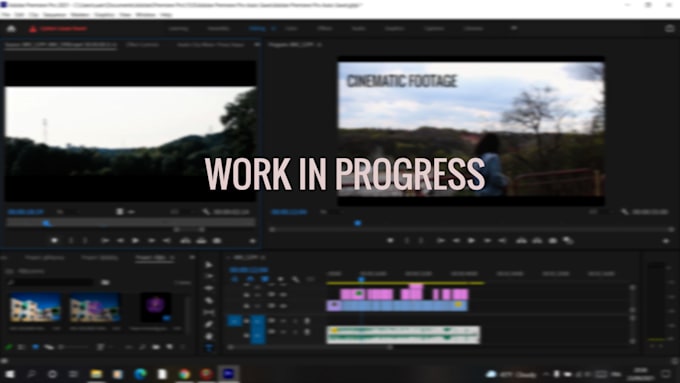Open the Effect Controls tab
The width and height of the screenshot is (680, 383).
[143, 44]
